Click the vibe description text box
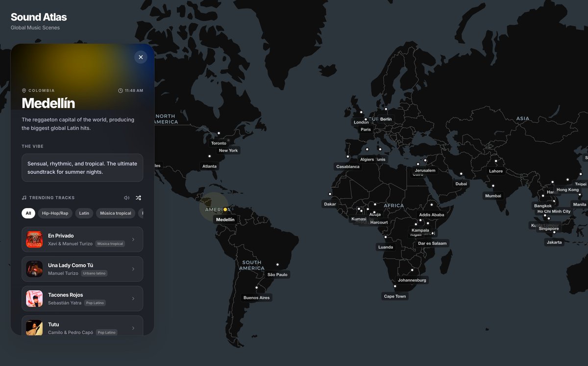 [x=82, y=168]
